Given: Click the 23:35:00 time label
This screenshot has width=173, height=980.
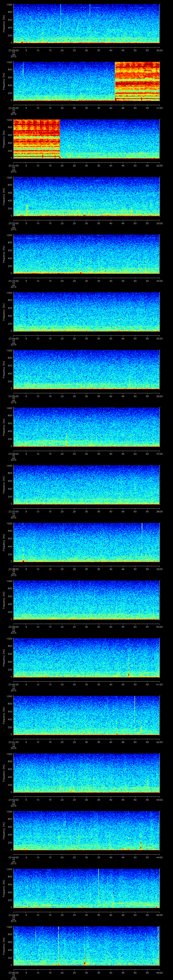Looking at the screenshot, I should [x=13, y=396].
